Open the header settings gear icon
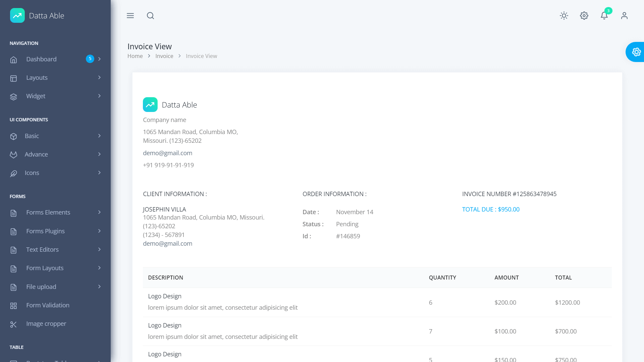644x362 pixels. [x=584, y=16]
